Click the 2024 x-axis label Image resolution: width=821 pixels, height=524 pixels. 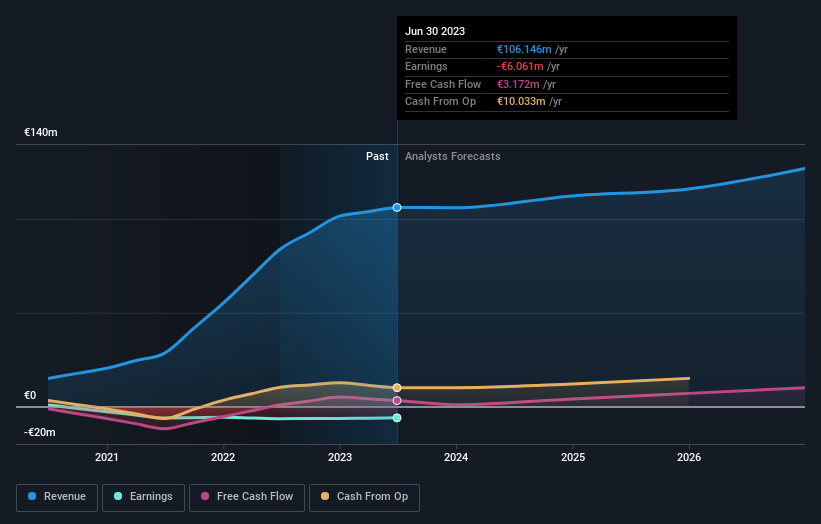coord(456,458)
